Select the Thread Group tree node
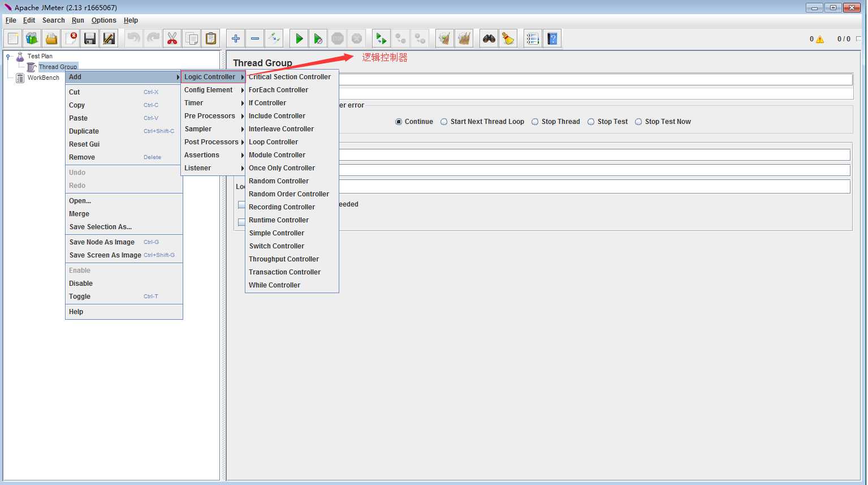868x485 pixels. pos(58,67)
